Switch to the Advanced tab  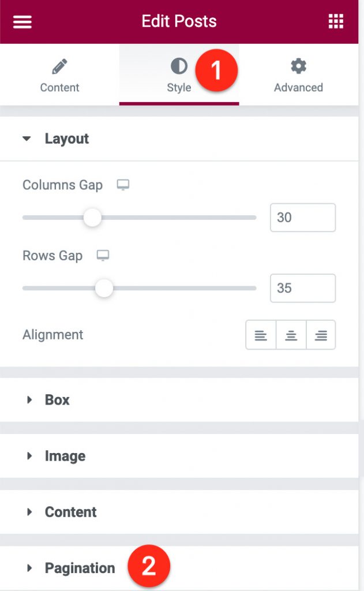coord(298,74)
